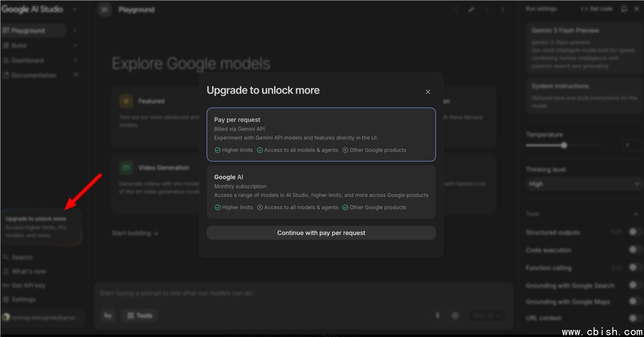Open the Build section in sidebar

click(20, 45)
